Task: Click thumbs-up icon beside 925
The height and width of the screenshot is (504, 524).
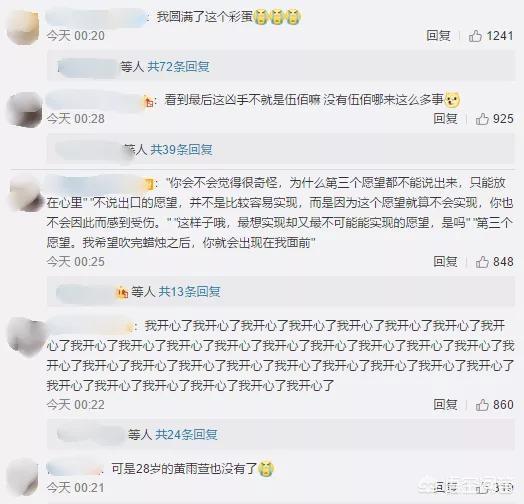Action: pos(482,119)
